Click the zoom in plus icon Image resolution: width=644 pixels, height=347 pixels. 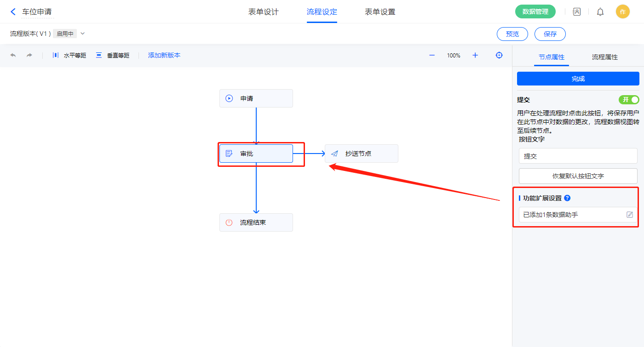click(475, 55)
